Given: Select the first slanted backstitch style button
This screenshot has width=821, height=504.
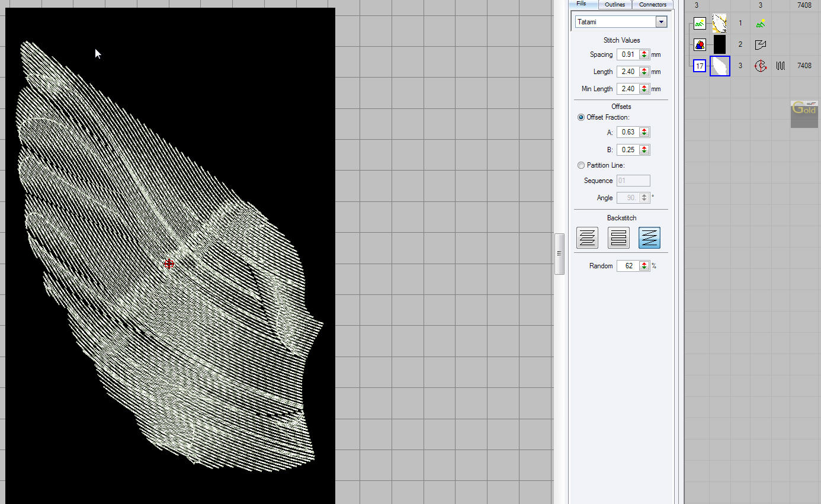Looking at the screenshot, I should (x=587, y=238).
